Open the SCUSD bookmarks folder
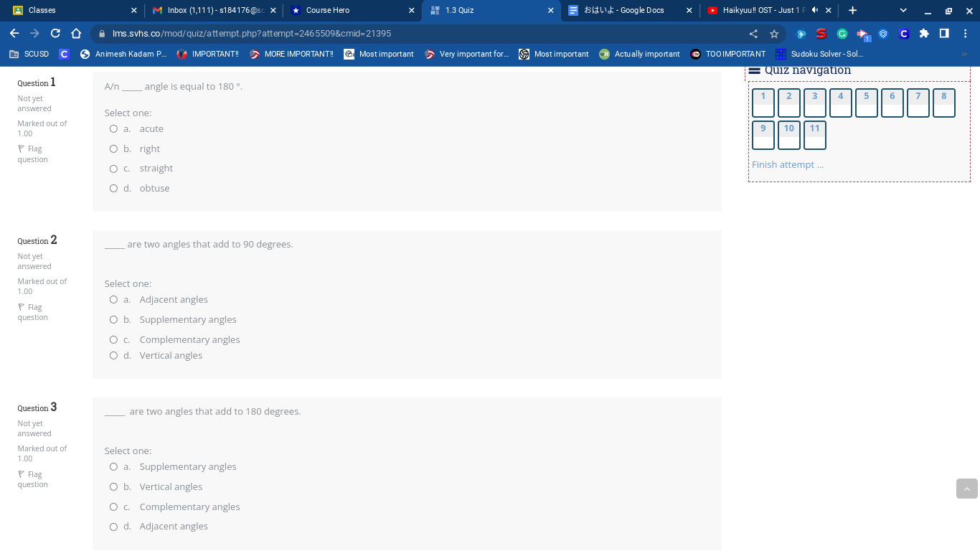Image resolution: width=980 pixels, height=551 pixels. click(29, 54)
